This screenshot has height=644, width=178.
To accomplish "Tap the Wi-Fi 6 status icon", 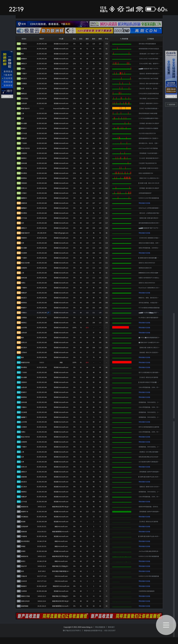I will coord(139,9).
